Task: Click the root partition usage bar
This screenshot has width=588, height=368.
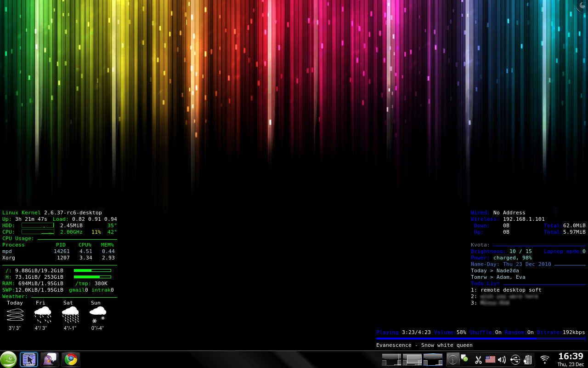Action: pos(92,270)
